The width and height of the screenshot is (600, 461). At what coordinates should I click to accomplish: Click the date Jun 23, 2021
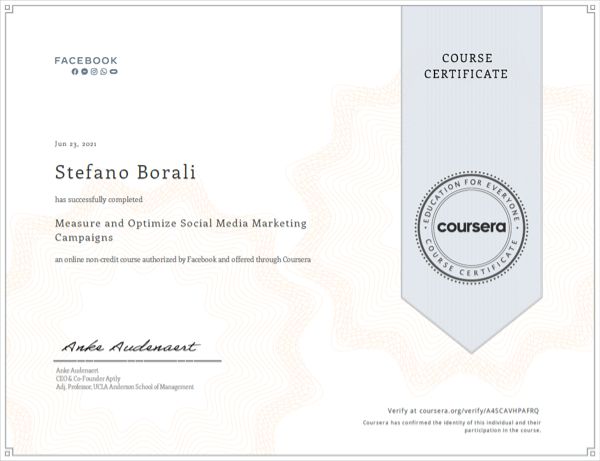point(76,144)
